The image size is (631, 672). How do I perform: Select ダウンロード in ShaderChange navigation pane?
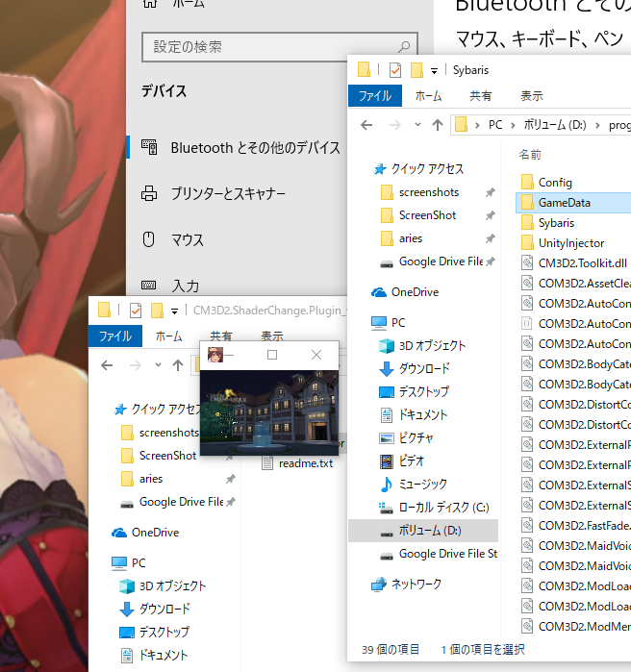[164, 609]
